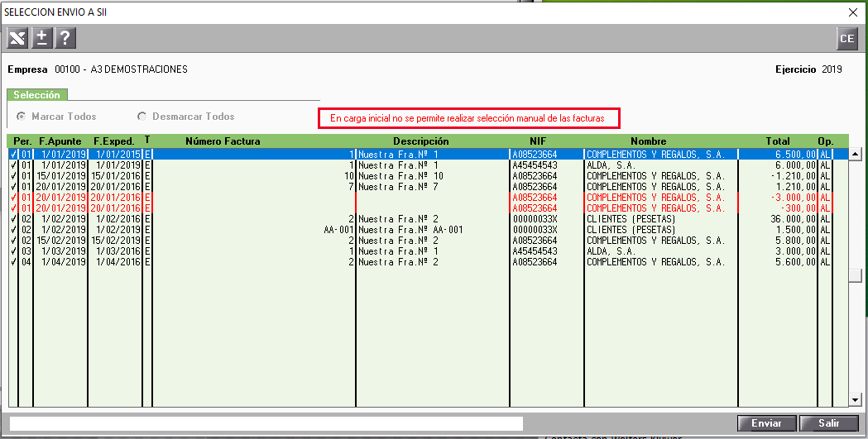Toggle checkmark of the 6.000,00 ALDA row
868x439 pixels.
tap(13, 165)
